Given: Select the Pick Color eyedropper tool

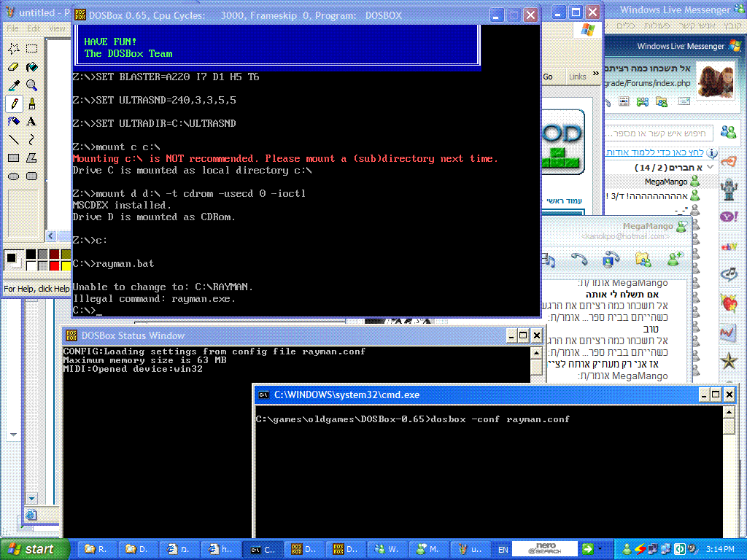Looking at the screenshot, I should pos(14,85).
